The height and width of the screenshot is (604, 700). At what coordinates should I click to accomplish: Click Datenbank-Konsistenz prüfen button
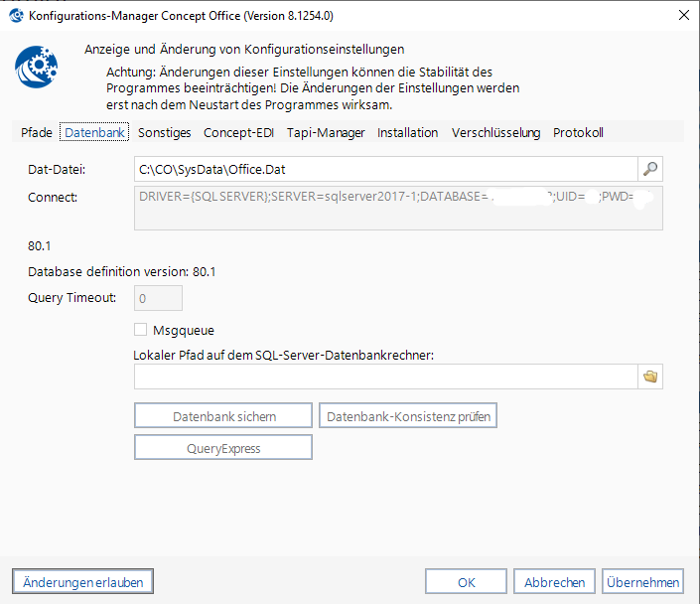coord(407,416)
